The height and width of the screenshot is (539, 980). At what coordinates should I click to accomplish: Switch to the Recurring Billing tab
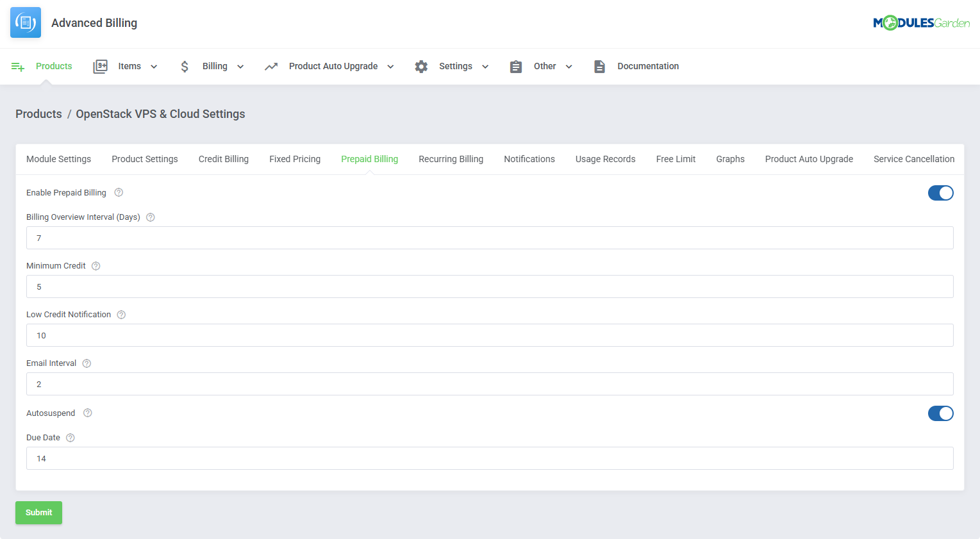pyautogui.click(x=451, y=159)
